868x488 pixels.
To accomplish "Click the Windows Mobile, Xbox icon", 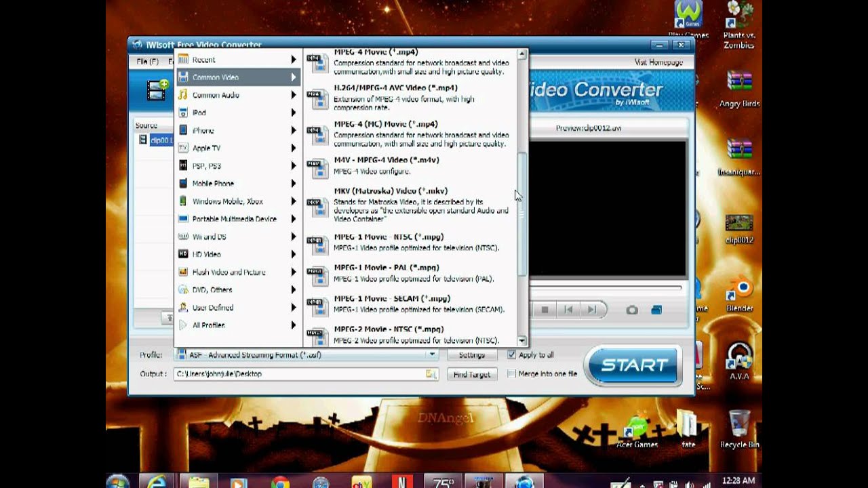I will point(183,201).
